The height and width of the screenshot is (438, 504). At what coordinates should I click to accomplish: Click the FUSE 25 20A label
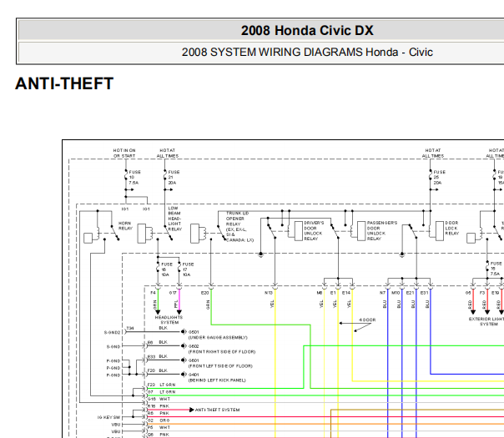click(x=440, y=178)
